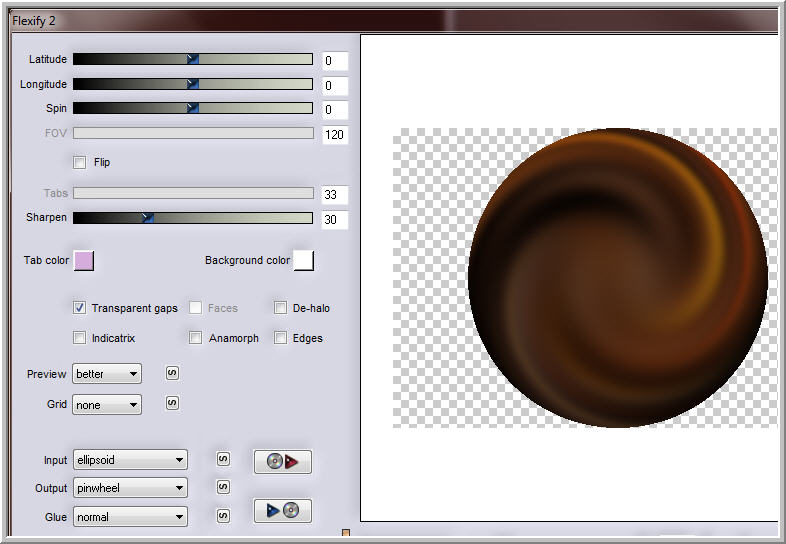Click the Longitude value field
This screenshot has height=544, width=786.
tap(334, 86)
